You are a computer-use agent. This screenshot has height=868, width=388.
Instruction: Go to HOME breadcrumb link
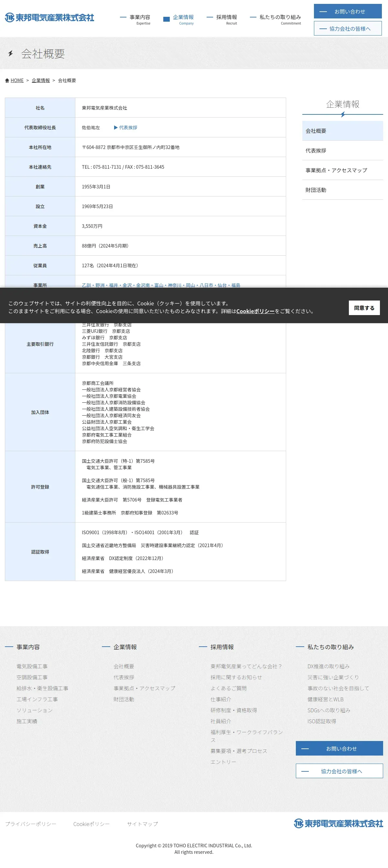(17, 80)
